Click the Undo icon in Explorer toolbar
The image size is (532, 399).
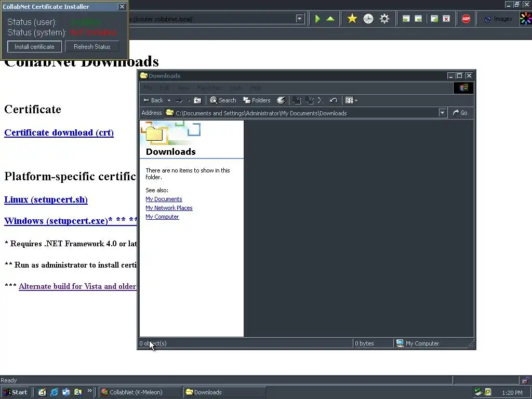[x=334, y=100]
